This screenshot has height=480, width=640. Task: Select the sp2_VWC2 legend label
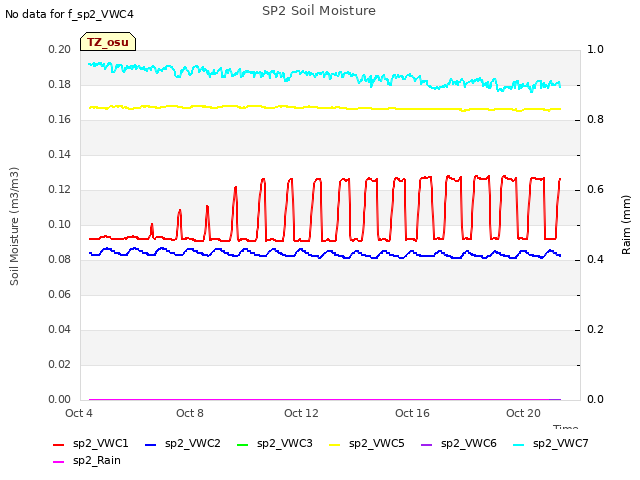[x=193, y=444]
